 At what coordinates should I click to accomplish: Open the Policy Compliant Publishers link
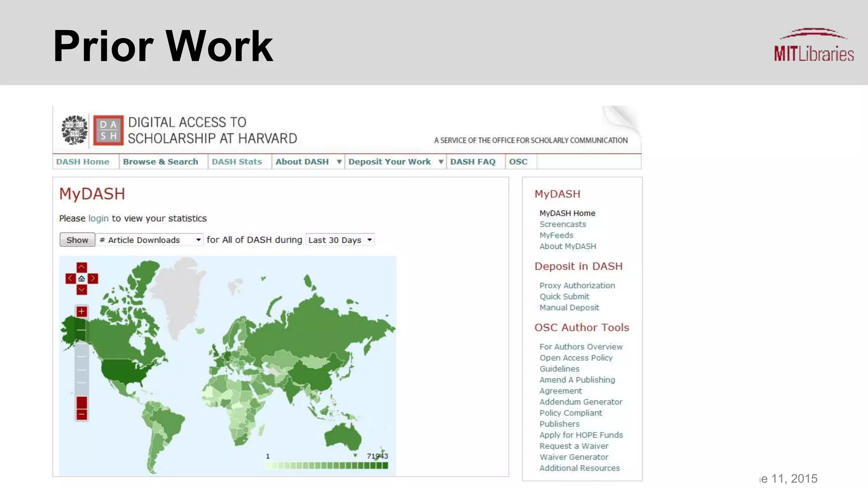click(x=570, y=418)
